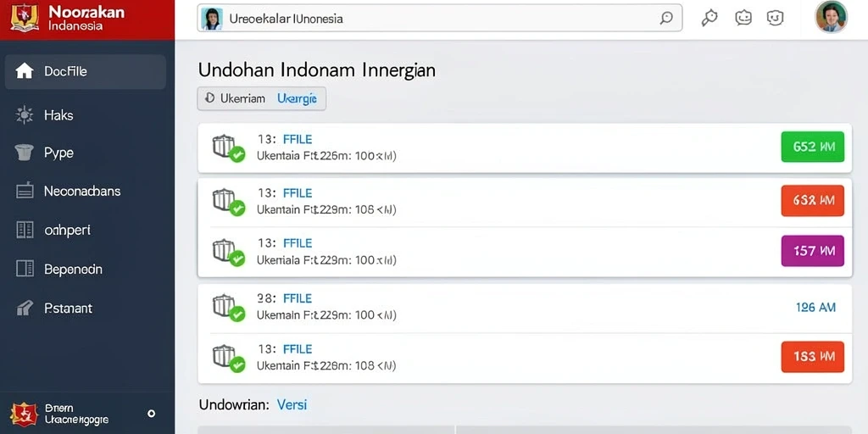Select Bepenedn in the sidebar
The width and height of the screenshot is (868, 434).
coord(73,270)
